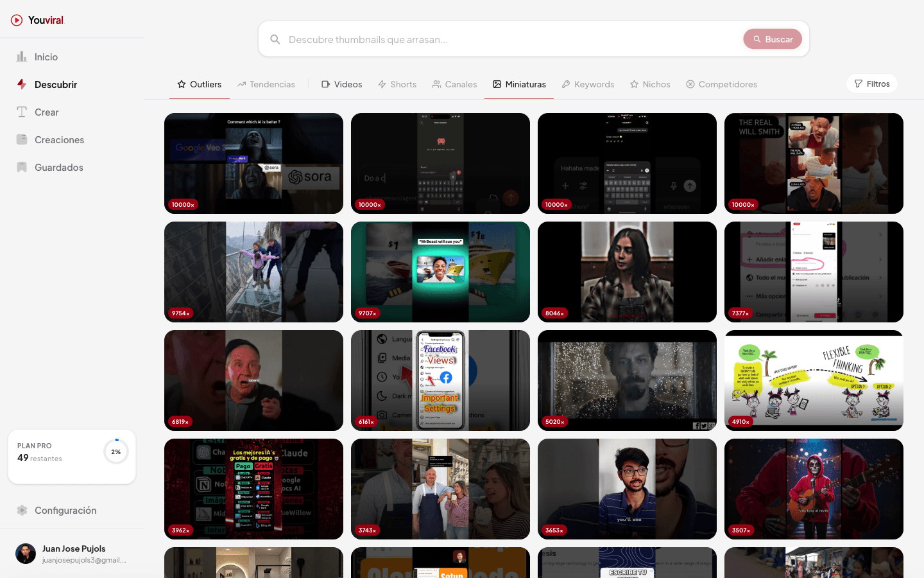Select the Videos tab
The width and height of the screenshot is (924, 578).
[342, 84]
